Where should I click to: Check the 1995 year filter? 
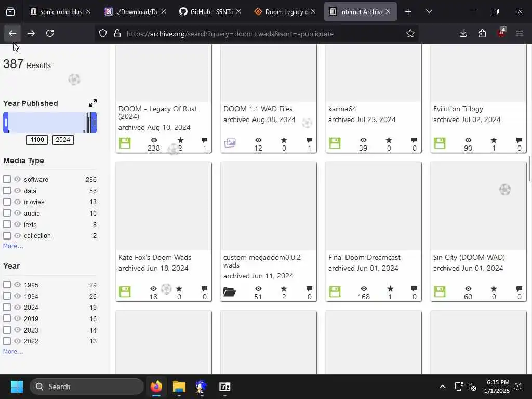(7, 284)
